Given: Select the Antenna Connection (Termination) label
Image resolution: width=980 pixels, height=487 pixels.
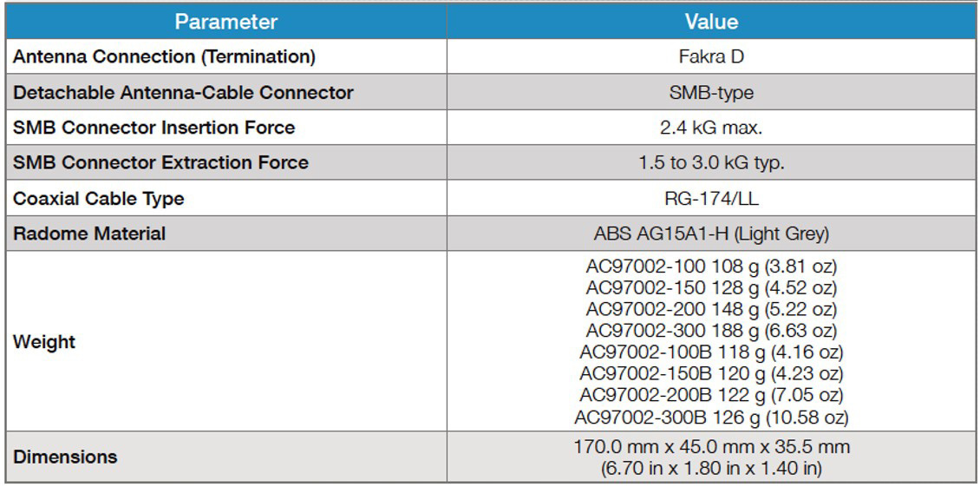Looking at the screenshot, I should 164,57.
